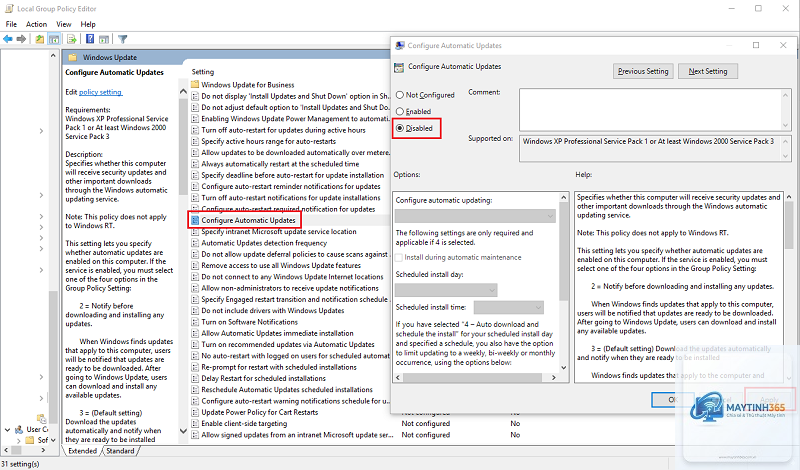Click the grey Forward arrow in toolbar
Viewport: 800px width, 470px height.
(x=21, y=39)
